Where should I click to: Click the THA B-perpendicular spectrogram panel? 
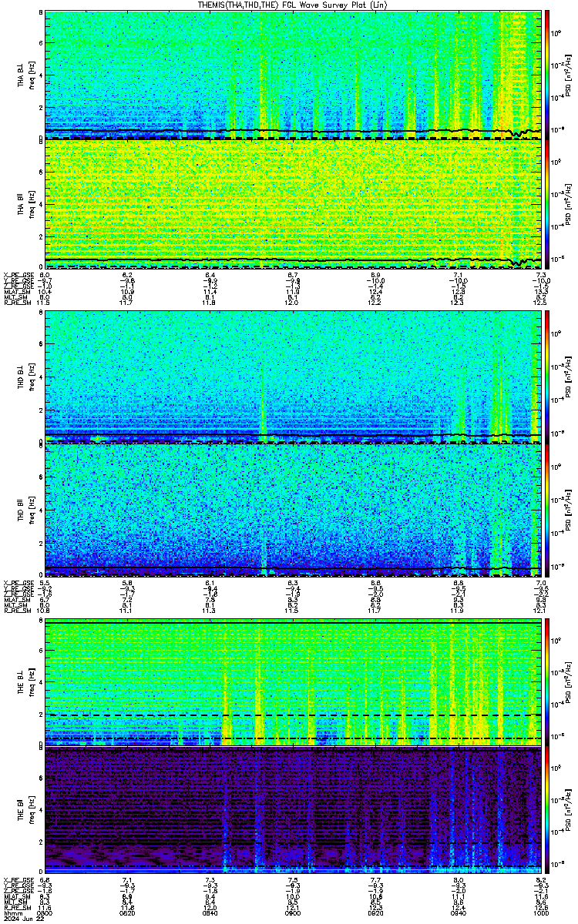coord(293,75)
